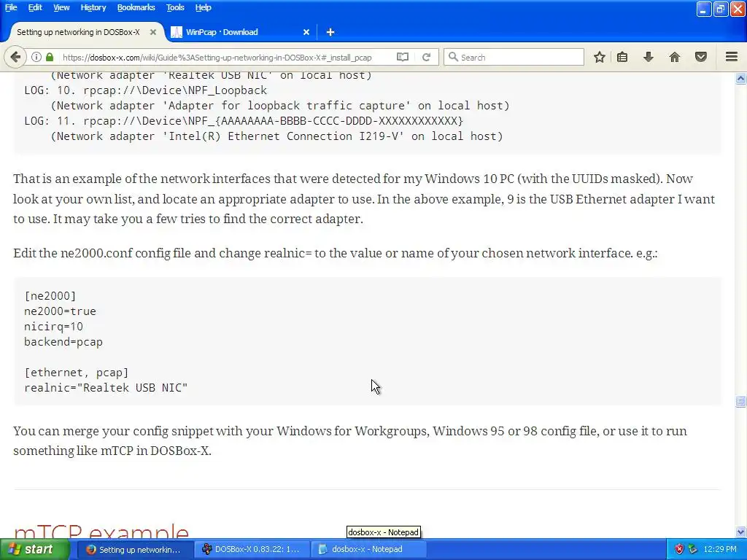The image size is (747, 560).
Task: Open the hamburger menu
Action: click(732, 57)
